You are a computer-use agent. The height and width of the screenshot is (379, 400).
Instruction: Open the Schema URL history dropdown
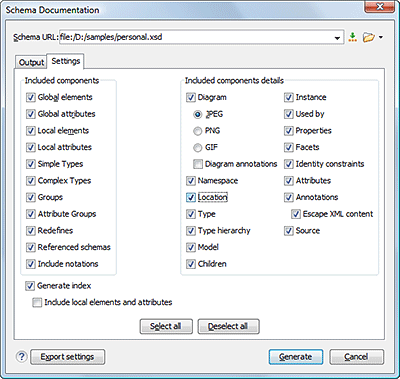[337, 38]
